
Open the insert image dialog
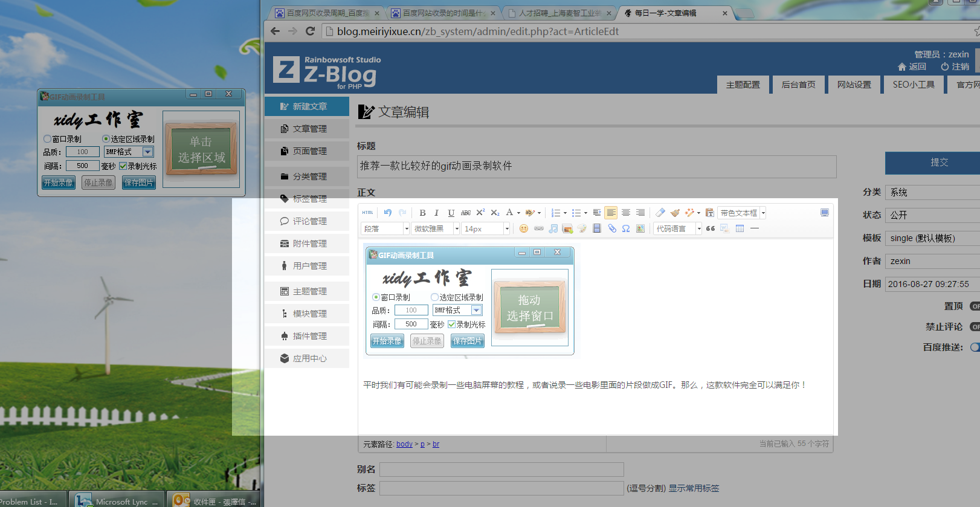[x=567, y=228]
